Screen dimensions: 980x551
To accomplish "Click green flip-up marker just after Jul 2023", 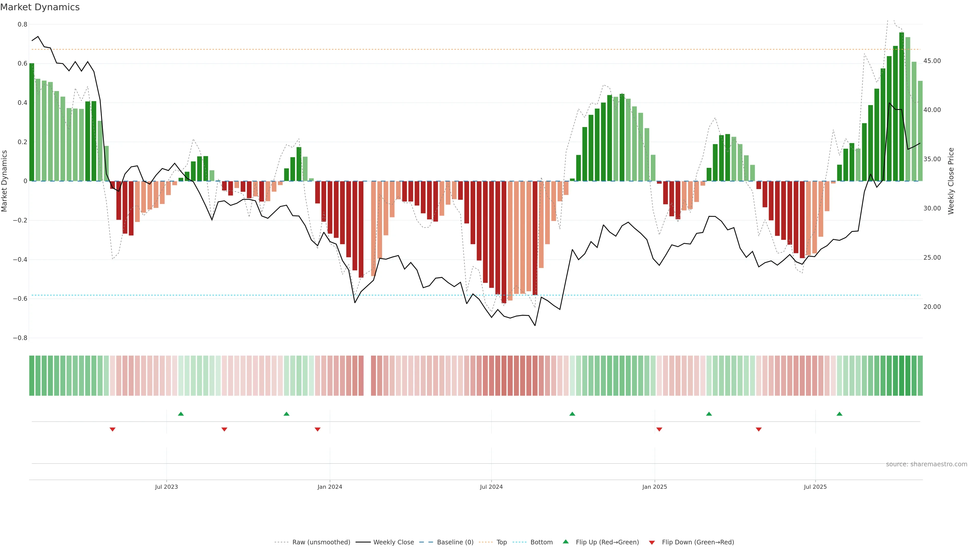I will coord(181,414).
